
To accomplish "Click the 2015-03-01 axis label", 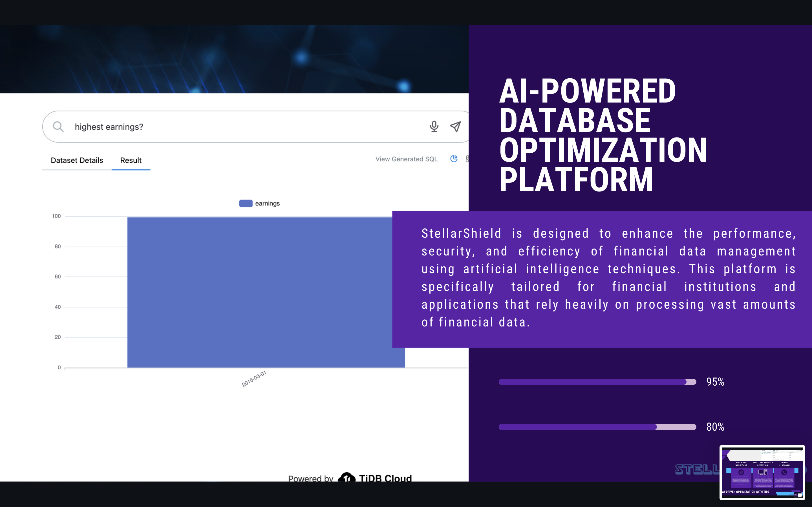I will pos(254,379).
